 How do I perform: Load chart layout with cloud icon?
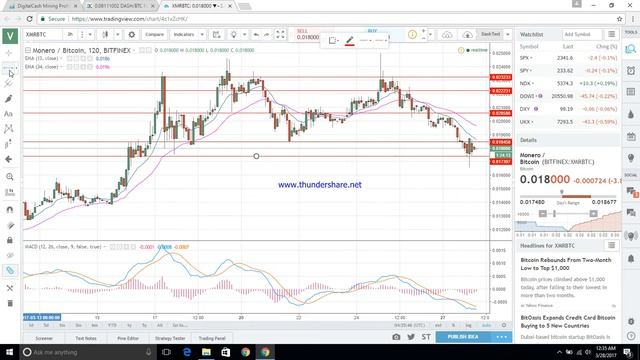(447, 35)
